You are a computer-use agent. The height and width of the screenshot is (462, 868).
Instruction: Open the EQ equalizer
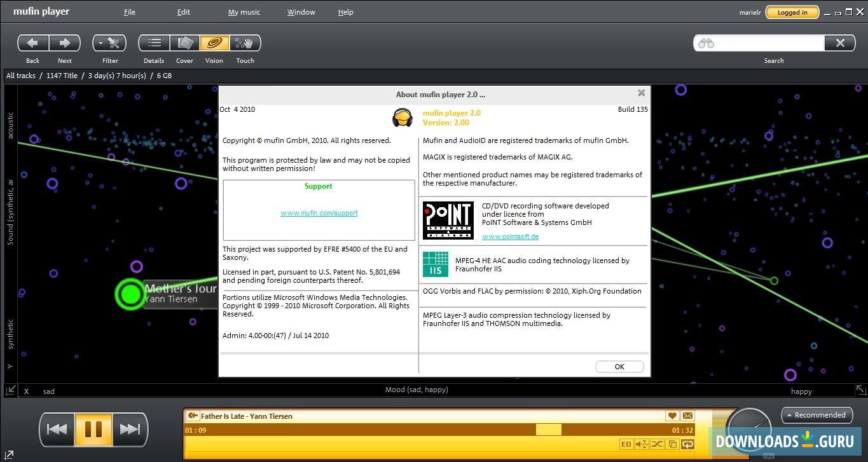(626, 444)
